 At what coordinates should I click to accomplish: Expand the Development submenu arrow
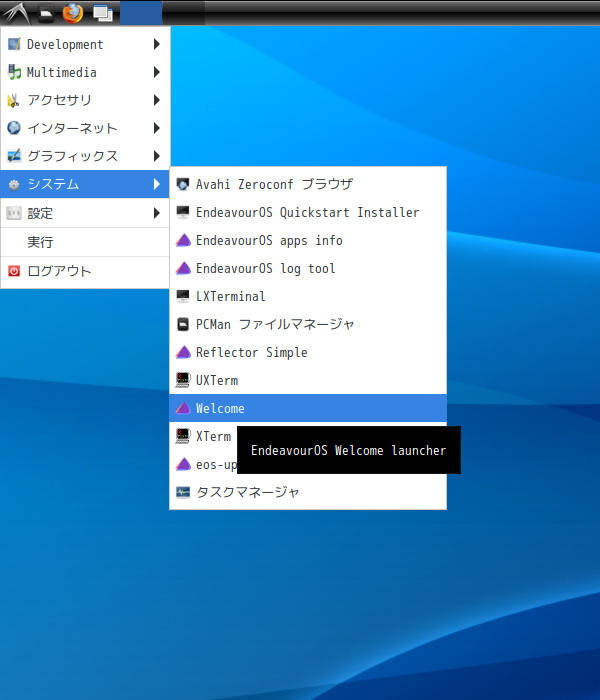pyautogui.click(x=156, y=44)
